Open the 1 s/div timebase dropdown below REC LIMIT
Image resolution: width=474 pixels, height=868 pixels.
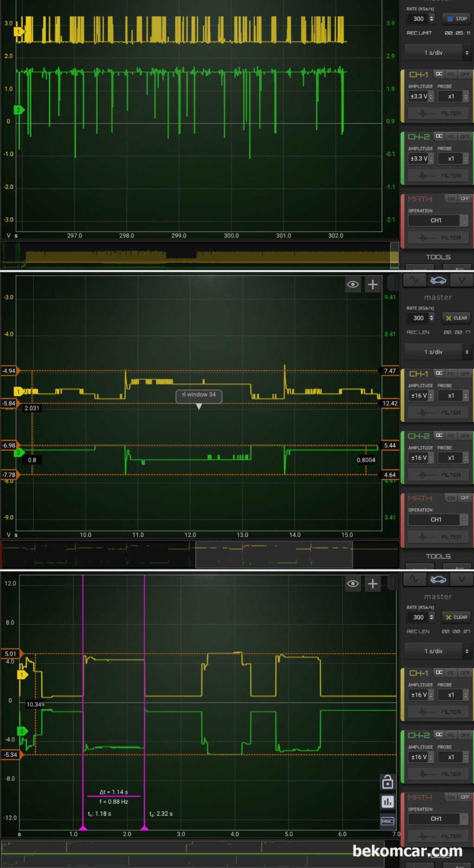coord(437,53)
